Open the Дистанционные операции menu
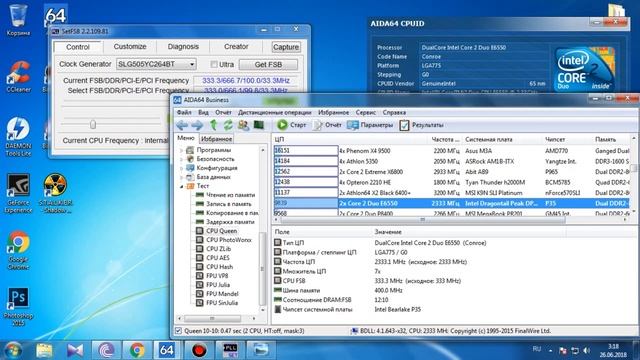 [x=275, y=112]
